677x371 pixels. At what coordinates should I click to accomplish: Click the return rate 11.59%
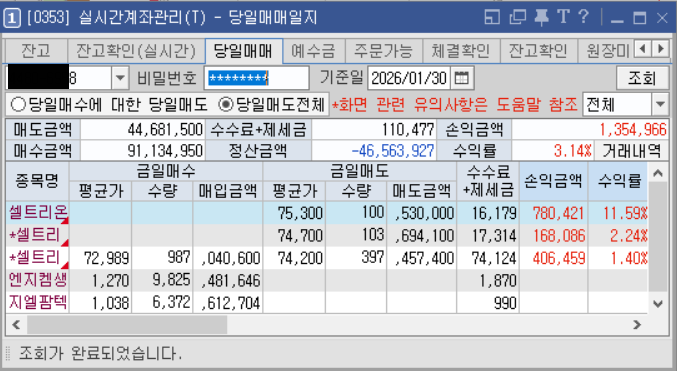(x=624, y=213)
